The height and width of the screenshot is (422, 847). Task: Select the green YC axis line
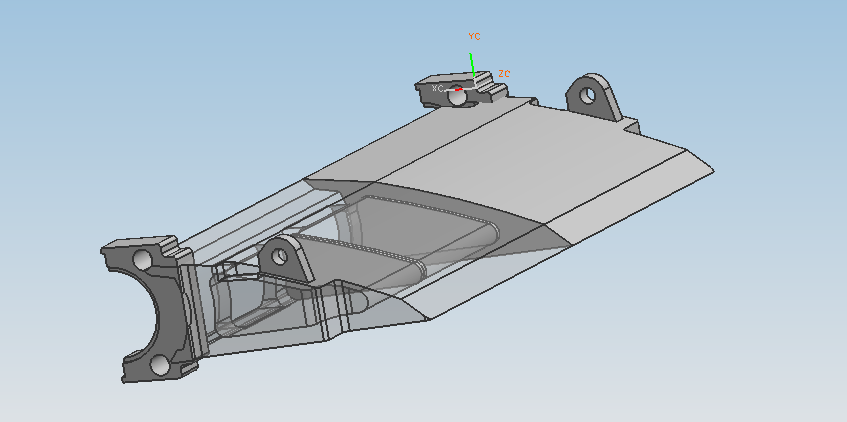(472, 63)
